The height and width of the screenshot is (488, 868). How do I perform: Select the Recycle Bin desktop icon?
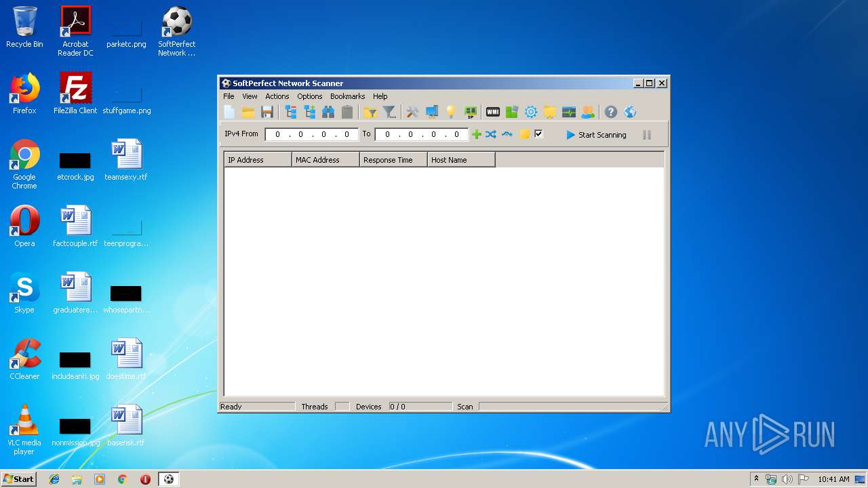24,27
